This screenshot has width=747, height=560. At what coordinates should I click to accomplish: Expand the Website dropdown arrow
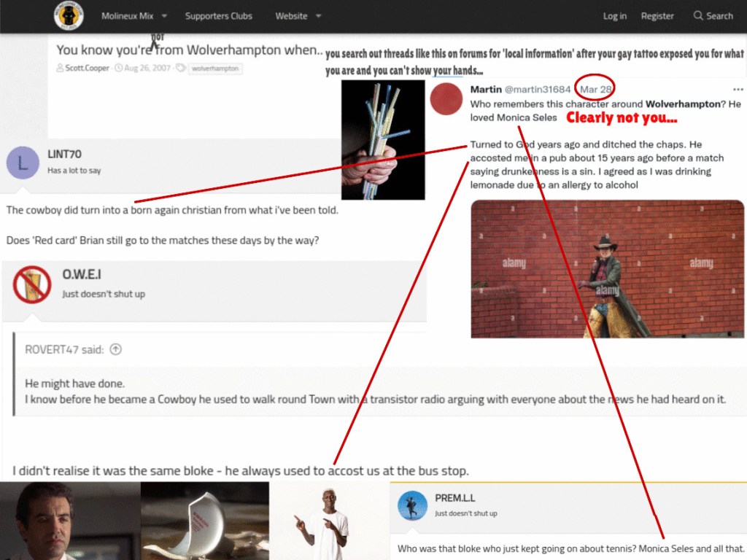pos(319,16)
